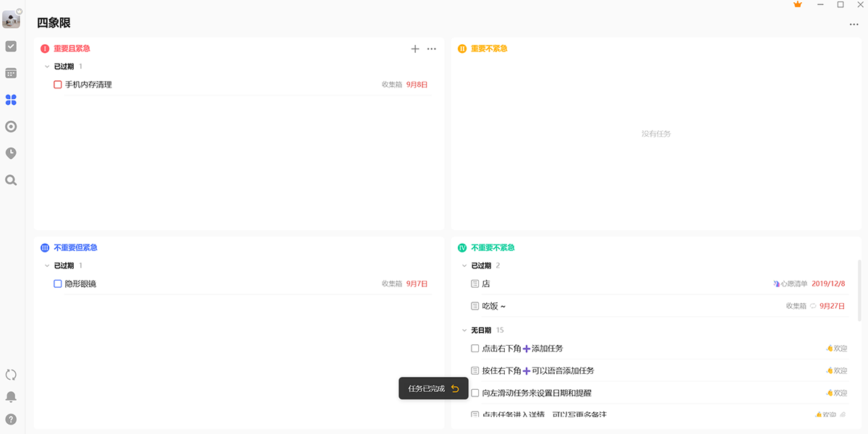Tick the 点击右下角 添加任务 checkbox

(x=475, y=349)
